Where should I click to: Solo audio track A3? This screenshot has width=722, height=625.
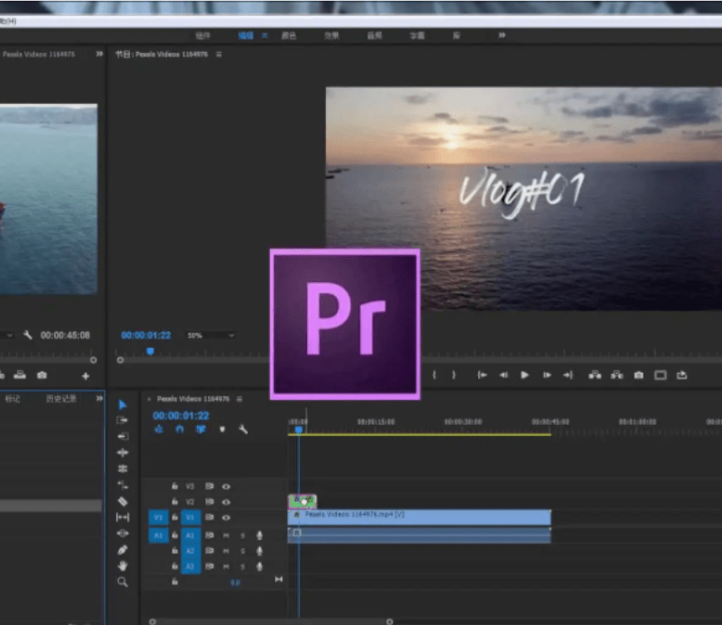coord(243,567)
